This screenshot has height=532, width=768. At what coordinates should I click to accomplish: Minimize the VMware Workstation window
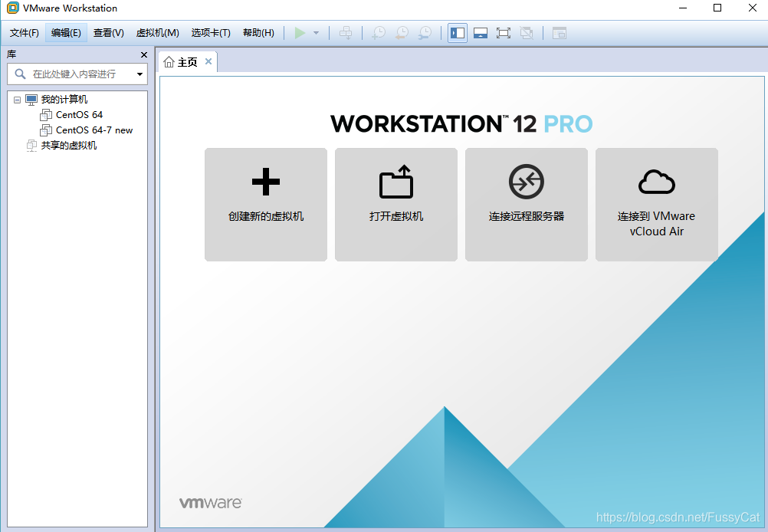[683, 8]
